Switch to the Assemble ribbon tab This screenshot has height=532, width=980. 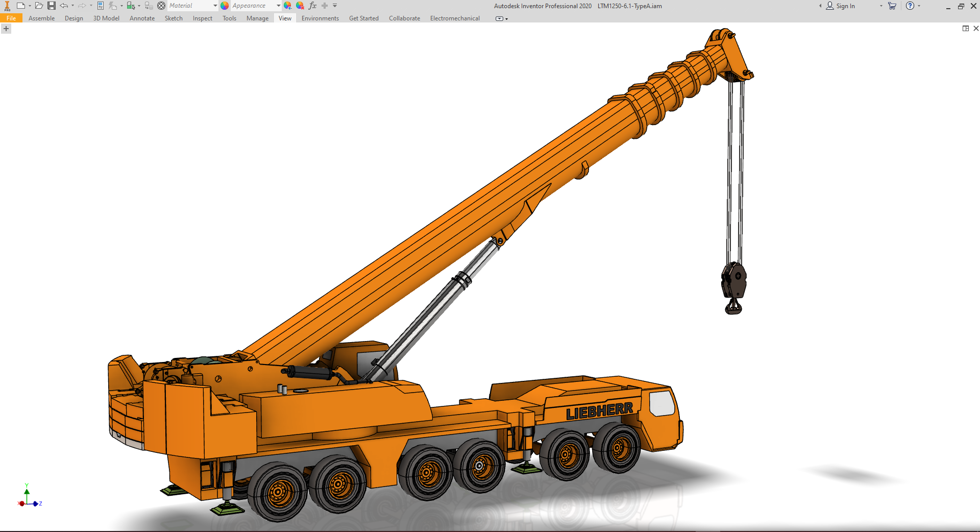pos(41,18)
